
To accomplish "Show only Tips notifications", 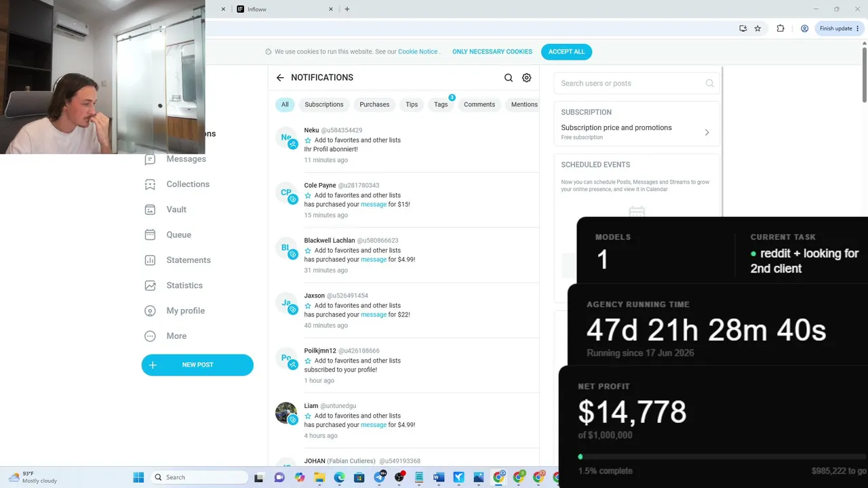I will [412, 104].
